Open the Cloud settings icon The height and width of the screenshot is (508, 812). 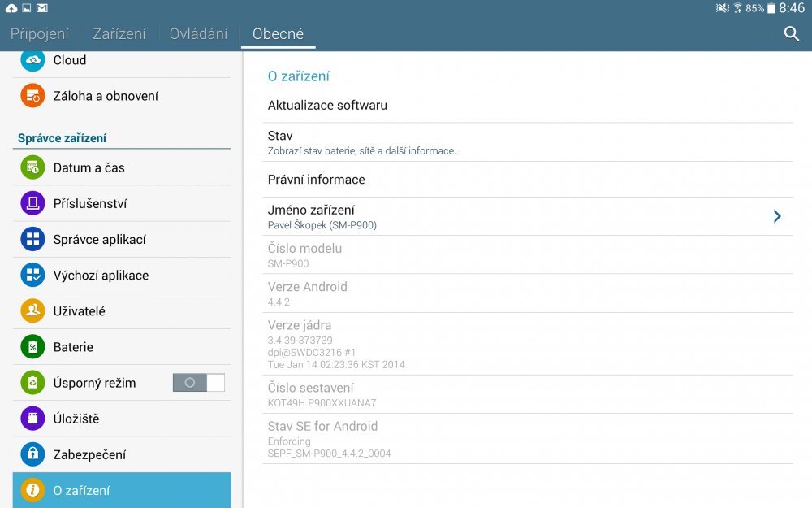click(x=32, y=59)
